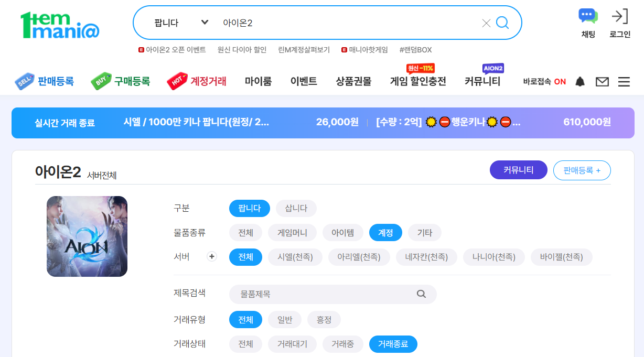Image resolution: width=644 pixels, height=357 pixels.
Task: Click the 판매등록 + button
Action: point(582,170)
